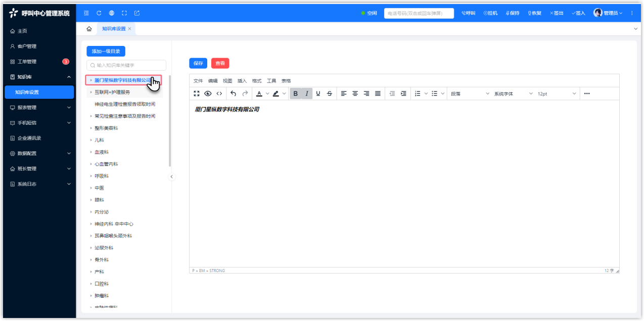This screenshot has width=644, height=321.
Task: Open the 段落 paragraph format dropdown
Action: [470, 94]
